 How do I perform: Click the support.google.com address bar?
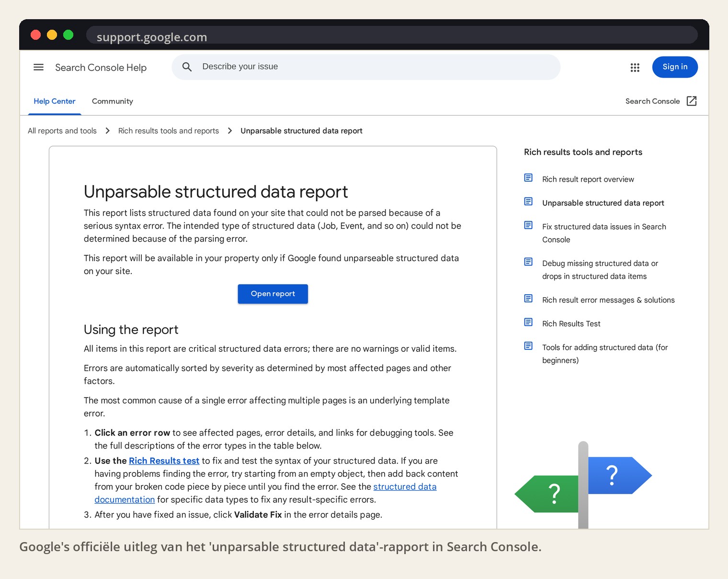click(392, 35)
